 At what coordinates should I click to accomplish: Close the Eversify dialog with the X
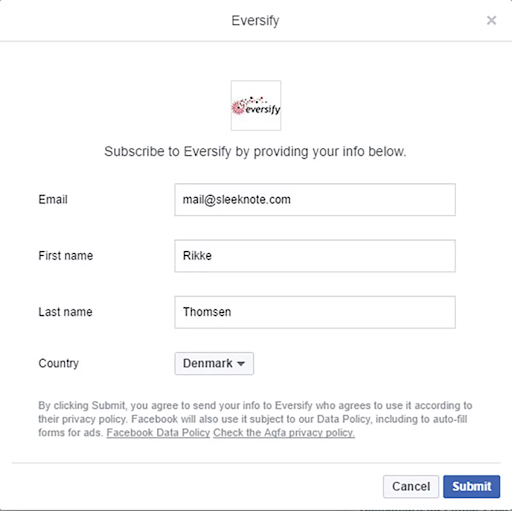point(491,20)
